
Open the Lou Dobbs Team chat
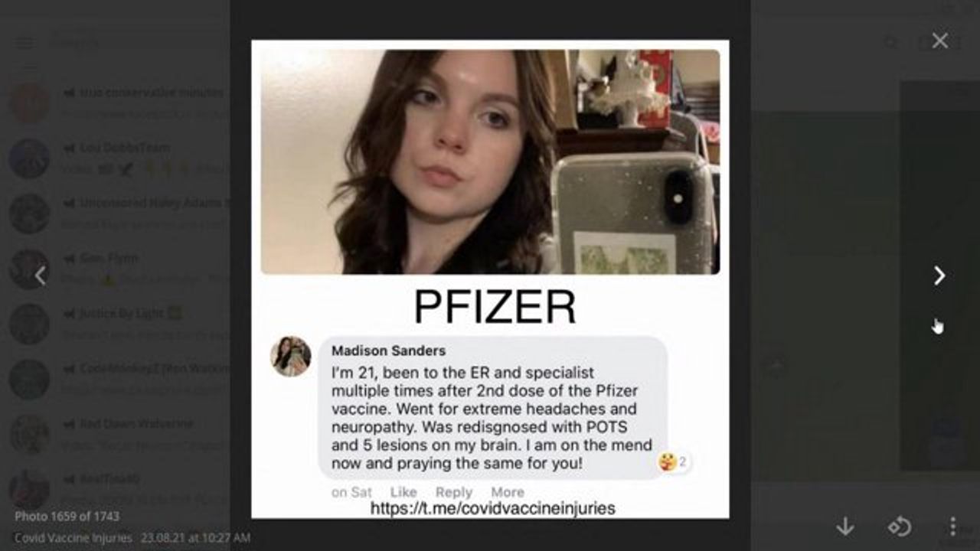tap(115, 159)
